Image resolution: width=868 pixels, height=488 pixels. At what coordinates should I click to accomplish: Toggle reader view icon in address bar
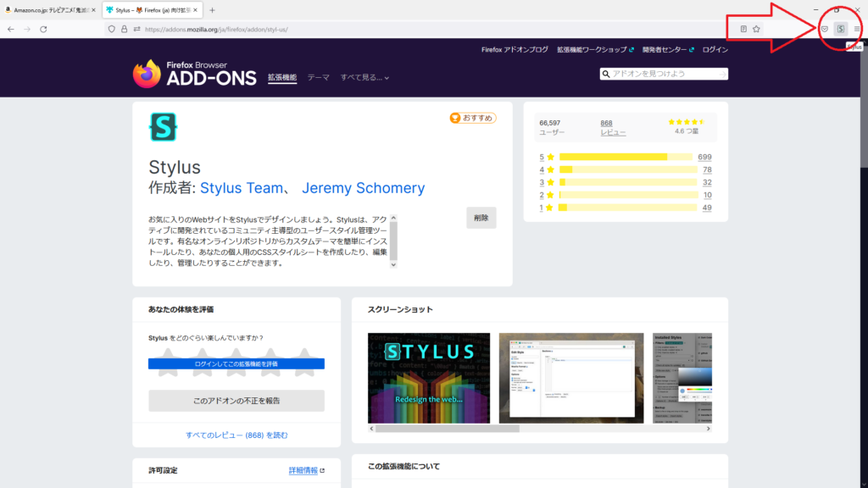click(743, 29)
